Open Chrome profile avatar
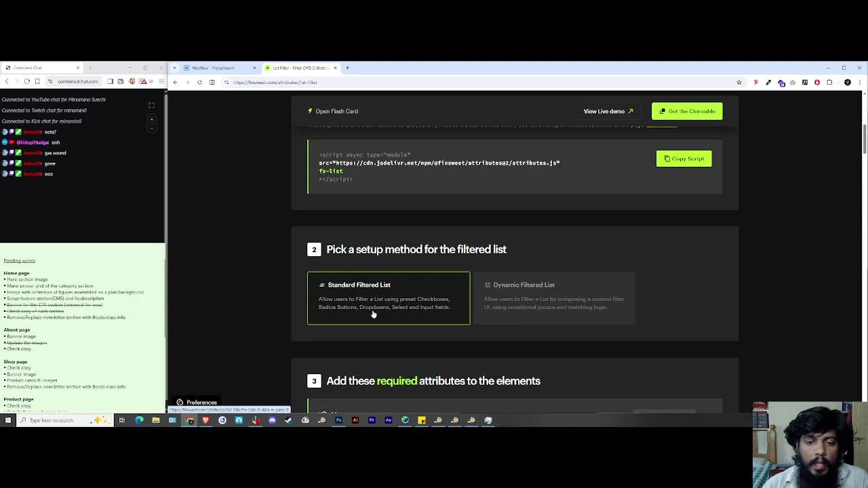Image resolution: width=868 pixels, height=488 pixels. pos(848,82)
